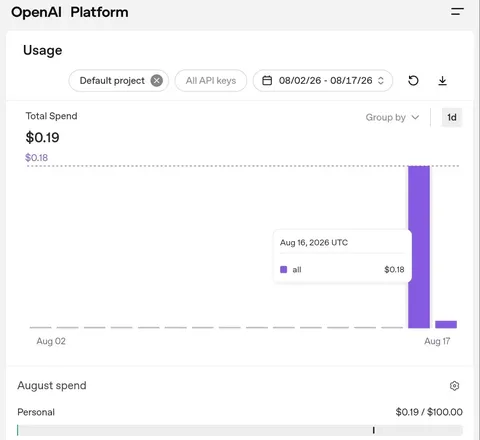The width and height of the screenshot is (480, 440).
Task: Open August spend settings gear
Action: click(x=454, y=386)
